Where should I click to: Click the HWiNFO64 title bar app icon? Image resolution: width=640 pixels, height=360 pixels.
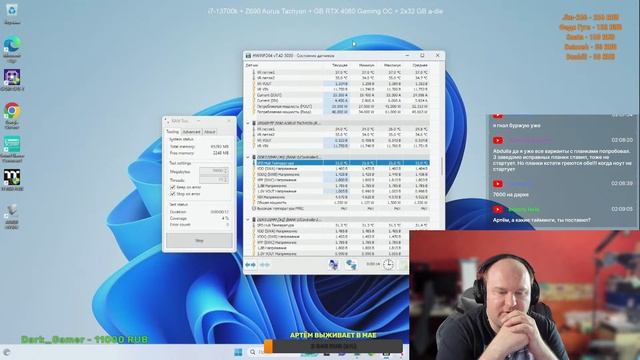(248, 55)
